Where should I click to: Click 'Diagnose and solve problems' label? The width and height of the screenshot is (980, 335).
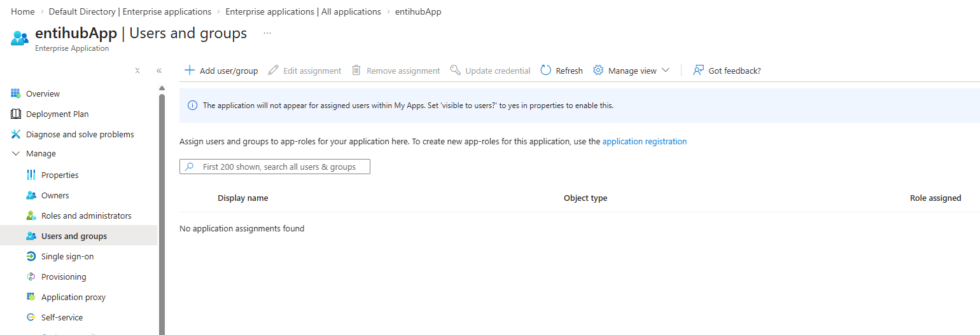(x=80, y=134)
